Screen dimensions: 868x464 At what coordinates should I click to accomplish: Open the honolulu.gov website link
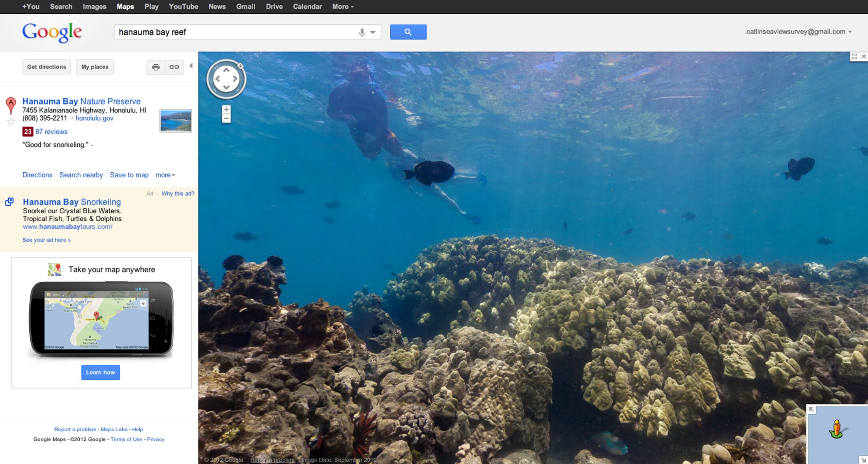tap(94, 118)
